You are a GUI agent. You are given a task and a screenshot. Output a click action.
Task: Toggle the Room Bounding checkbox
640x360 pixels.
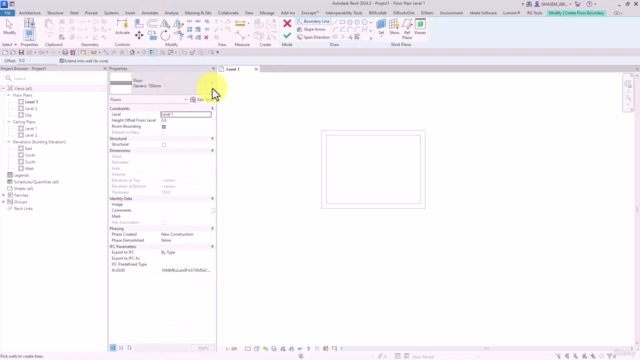click(164, 127)
